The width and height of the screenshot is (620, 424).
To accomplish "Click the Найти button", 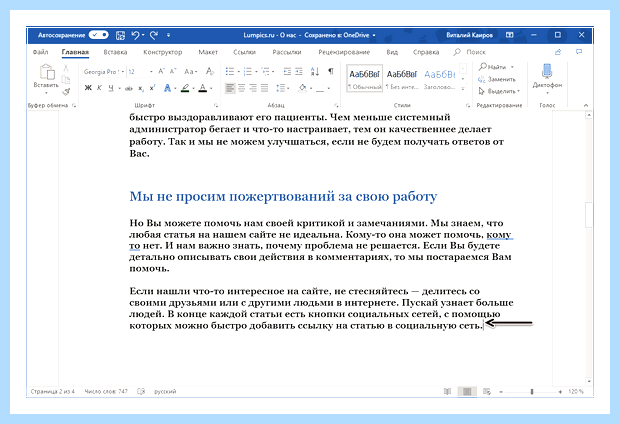I will (x=496, y=67).
